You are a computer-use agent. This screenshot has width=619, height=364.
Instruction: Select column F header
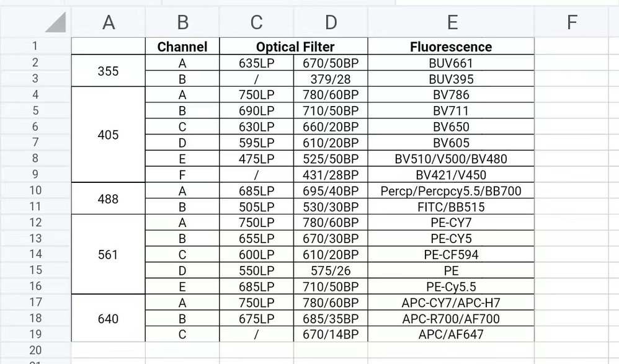coord(571,22)
